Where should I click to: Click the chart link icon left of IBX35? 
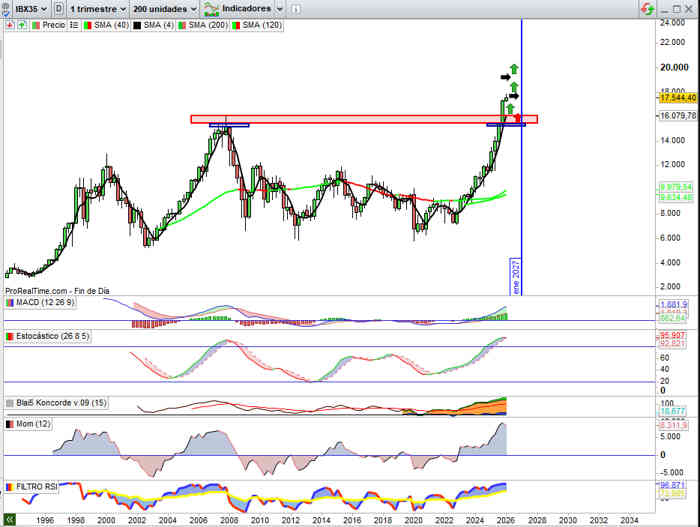click(x=6, y=8)
